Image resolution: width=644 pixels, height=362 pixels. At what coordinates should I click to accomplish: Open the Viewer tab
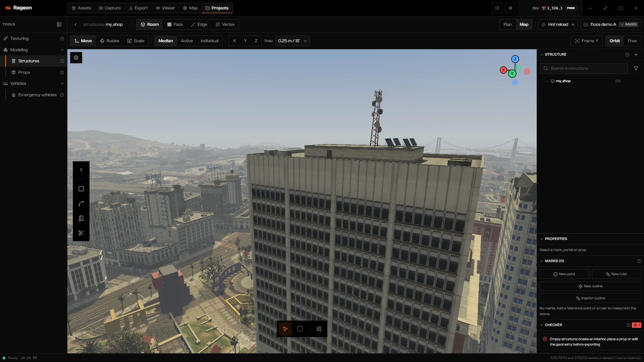point(165,8)
